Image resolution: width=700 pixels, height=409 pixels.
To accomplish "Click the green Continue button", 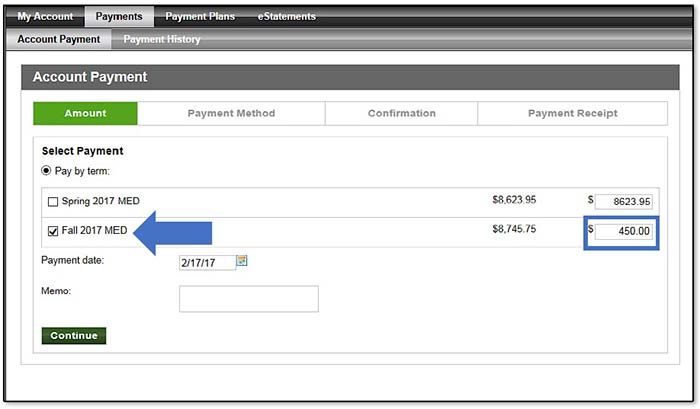I will tap(74, 336).
